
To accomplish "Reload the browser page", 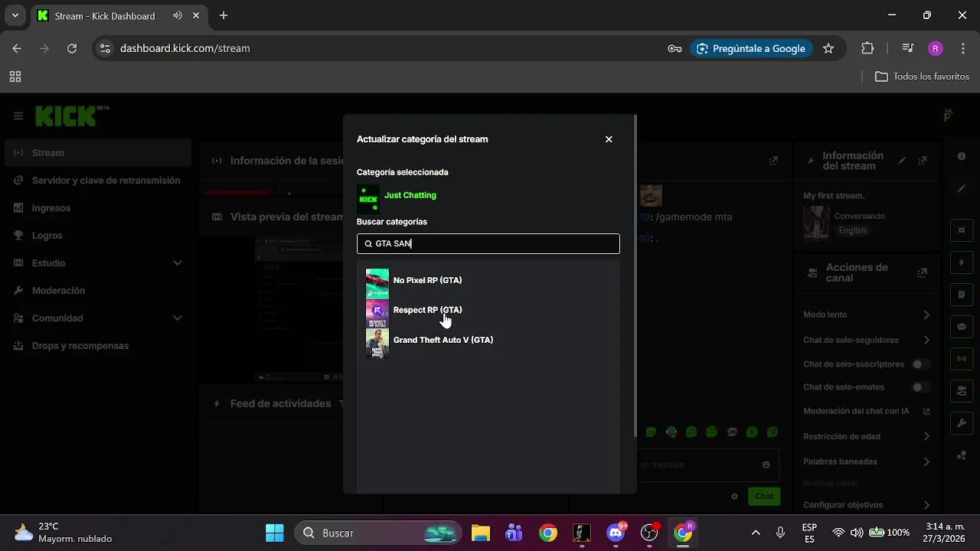I will point(72,48).
